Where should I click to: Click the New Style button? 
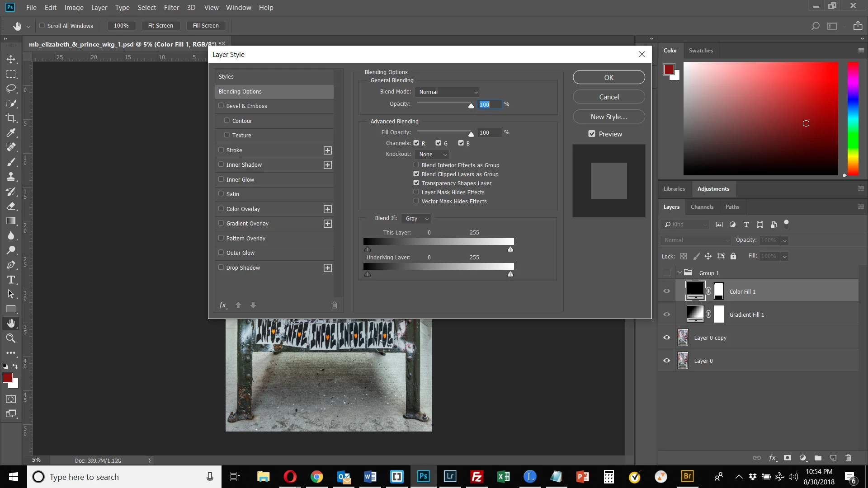point(609,117)
